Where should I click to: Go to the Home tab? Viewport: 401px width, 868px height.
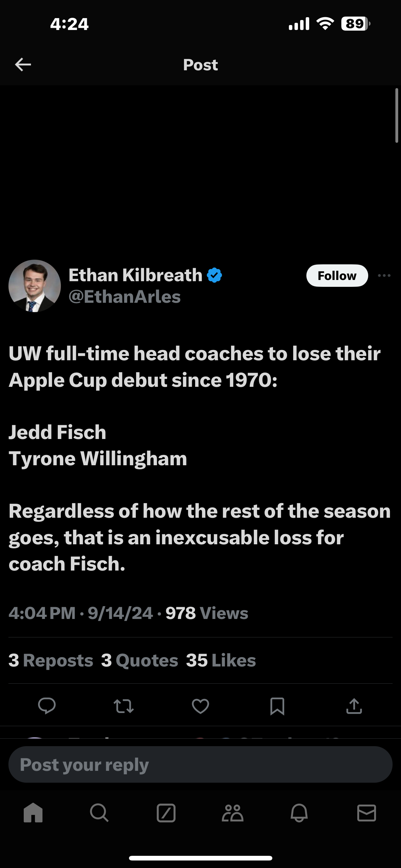coord(33,813)
